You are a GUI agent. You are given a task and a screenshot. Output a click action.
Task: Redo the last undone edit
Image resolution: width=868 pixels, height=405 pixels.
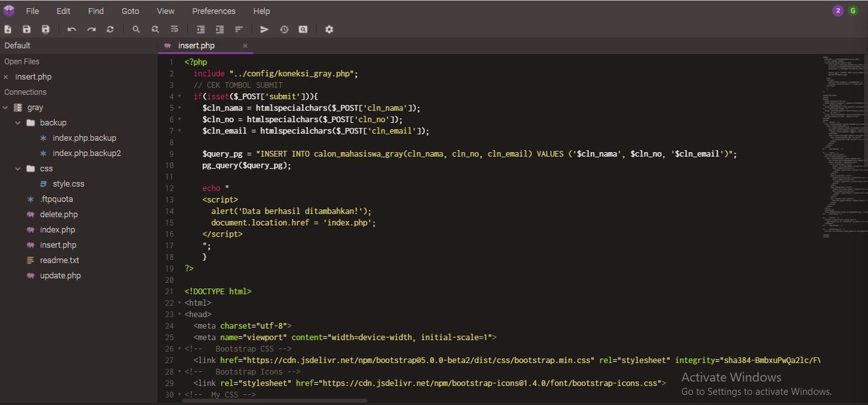tap(91, 29)
